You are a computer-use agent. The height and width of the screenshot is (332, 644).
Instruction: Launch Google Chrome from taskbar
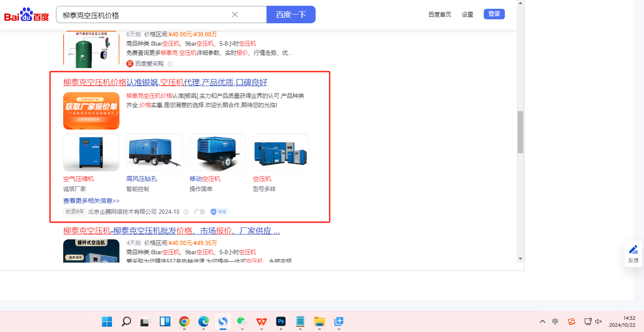(x=184, y=321)
